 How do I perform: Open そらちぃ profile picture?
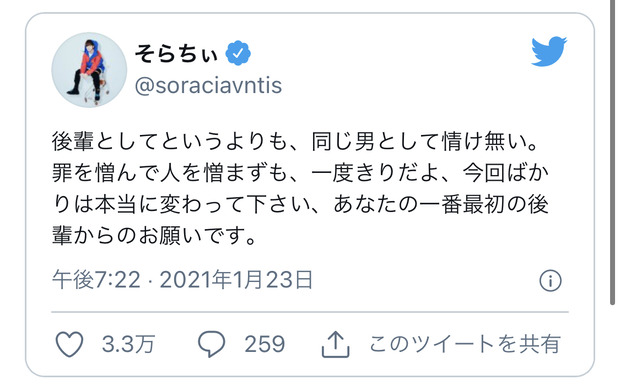tap(89, 70)
